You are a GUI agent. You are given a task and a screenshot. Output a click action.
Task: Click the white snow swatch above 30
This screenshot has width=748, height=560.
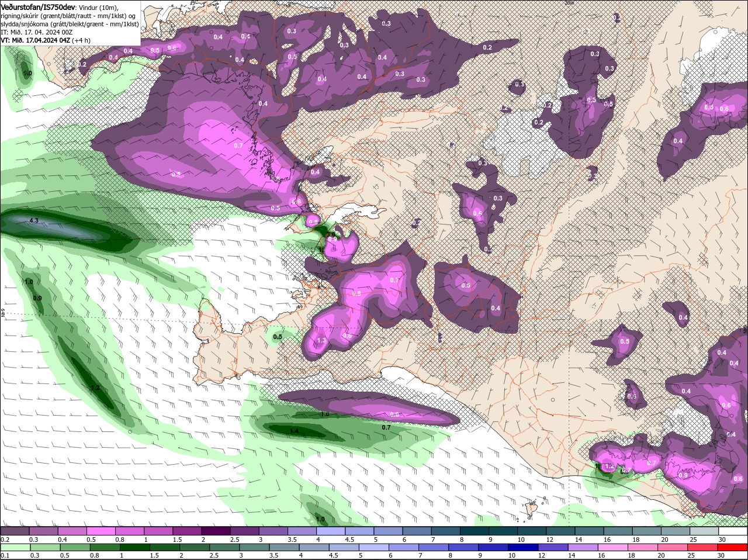click(x=735, y=531)
